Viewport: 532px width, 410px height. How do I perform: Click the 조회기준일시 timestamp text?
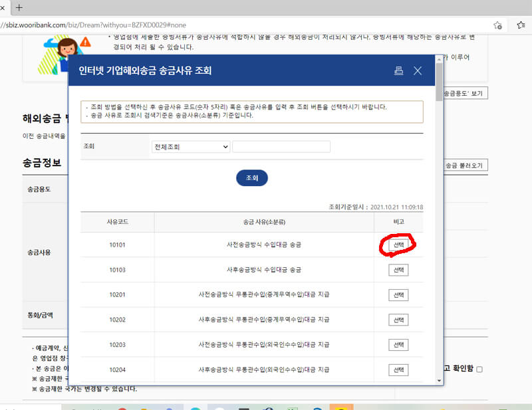(376, 207)
